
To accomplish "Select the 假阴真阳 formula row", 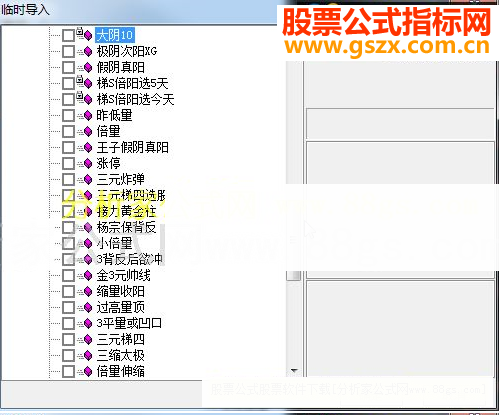I will point(121,67).
